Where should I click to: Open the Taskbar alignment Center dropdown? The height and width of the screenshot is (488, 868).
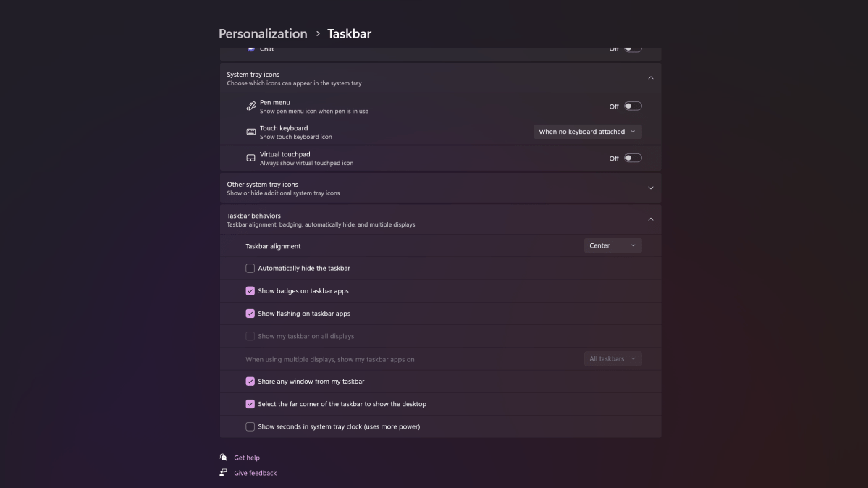tap(612, 245)
